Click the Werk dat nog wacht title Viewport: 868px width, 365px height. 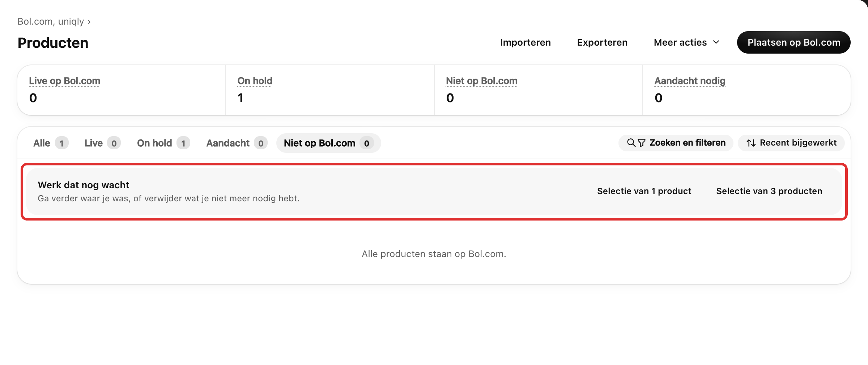tap(84, 185)
